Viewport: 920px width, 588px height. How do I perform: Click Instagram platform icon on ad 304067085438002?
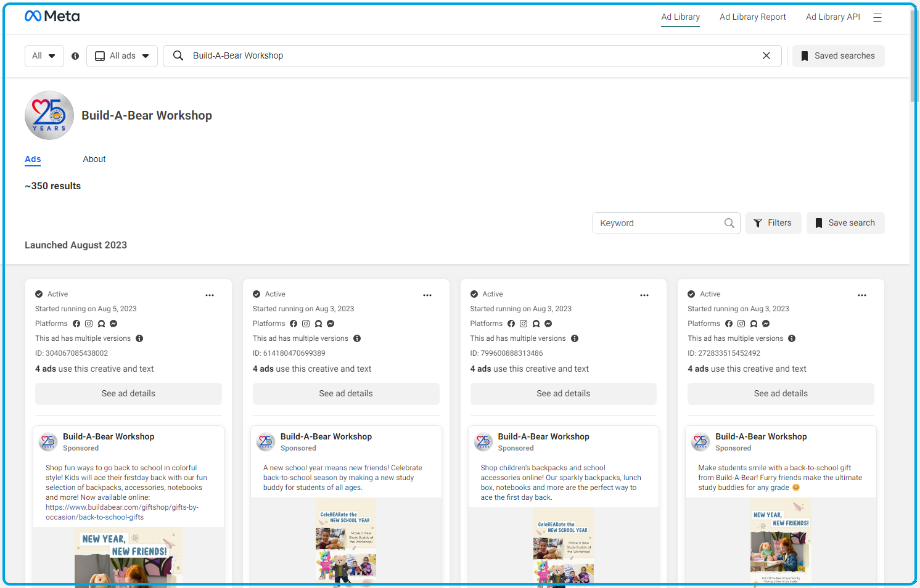click(89, 324)
